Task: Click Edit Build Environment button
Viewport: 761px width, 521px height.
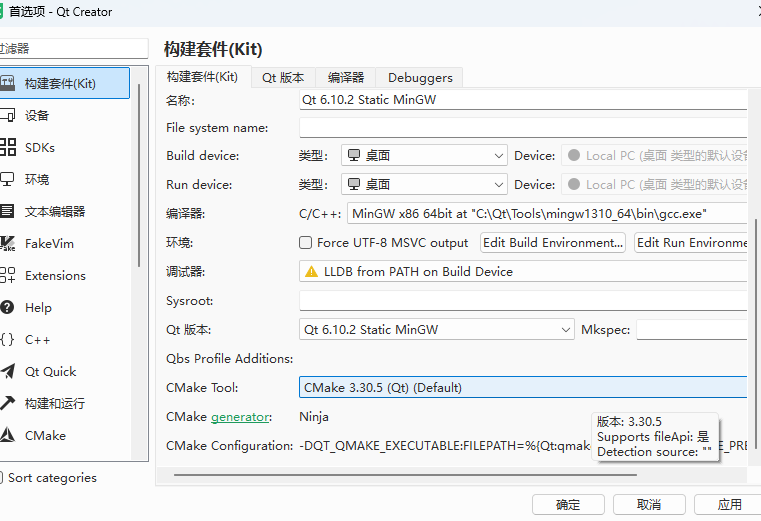Action: 553,242
